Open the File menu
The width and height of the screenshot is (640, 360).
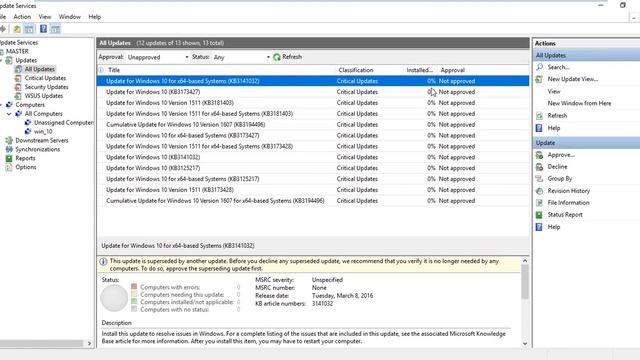click(x=2, y=17)
